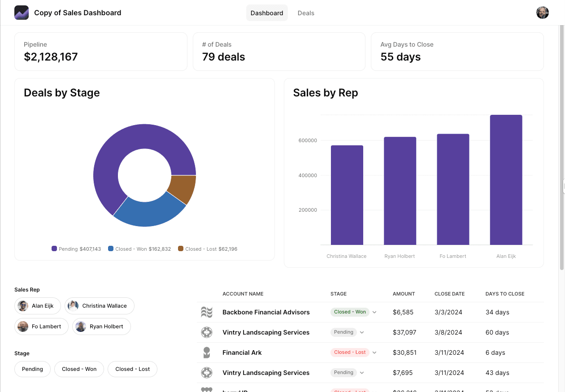
Task: Select the Dashboard tab
Action: (x=267, y=13)
